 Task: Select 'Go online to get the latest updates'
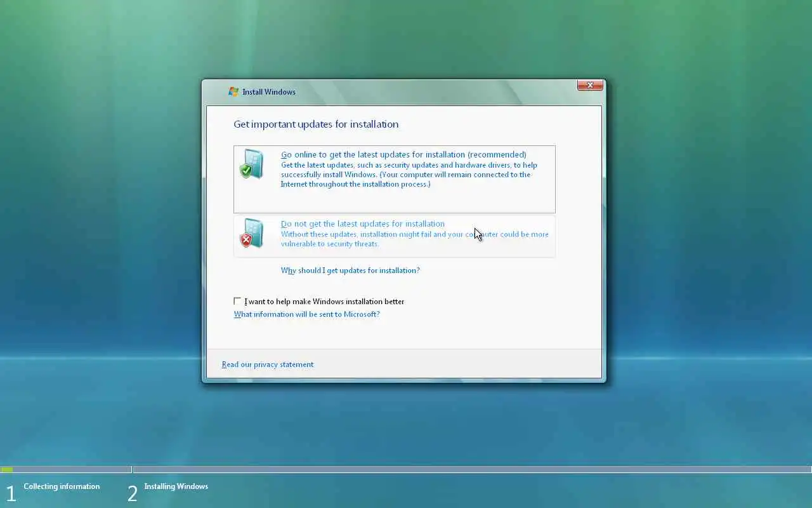[394, 179]
